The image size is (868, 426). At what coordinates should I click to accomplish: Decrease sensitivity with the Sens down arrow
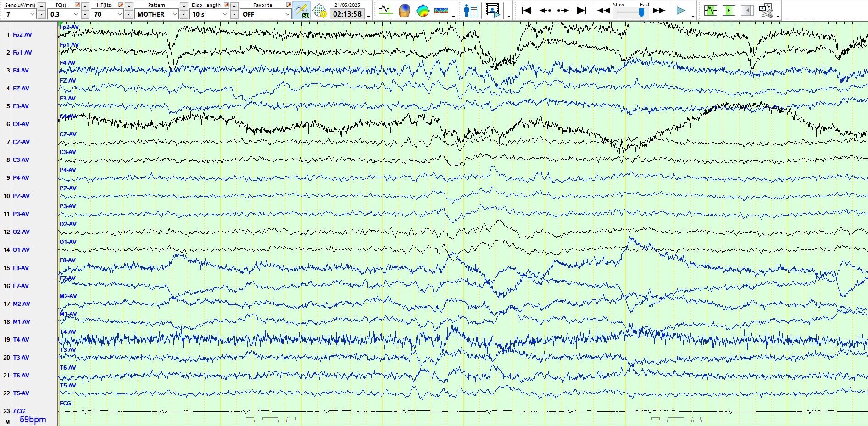click(x=41, y=14)
